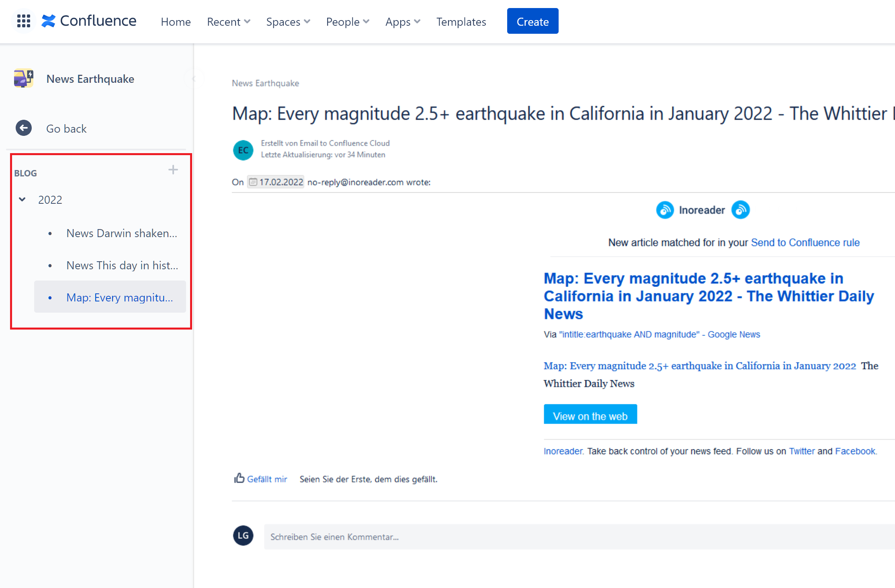Add a blog post via the plus icon
Screen dimensions: 895x588
tap(173, 169)
